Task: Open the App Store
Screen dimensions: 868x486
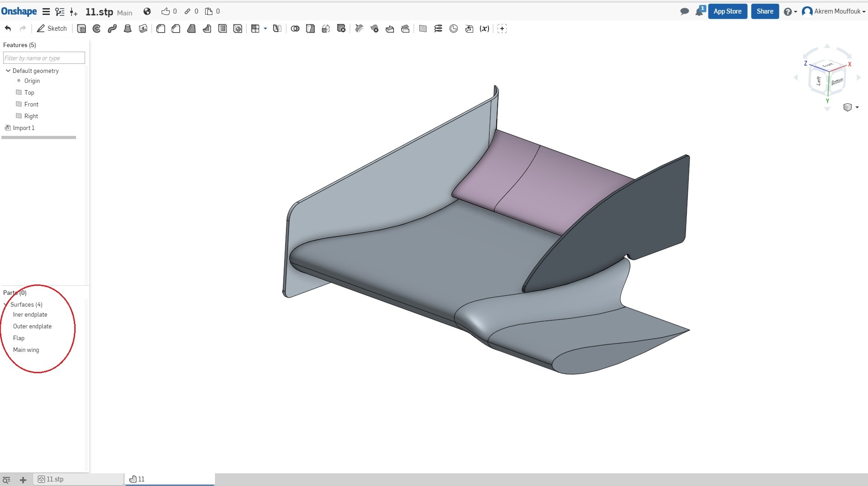Action: pos(727,11)
